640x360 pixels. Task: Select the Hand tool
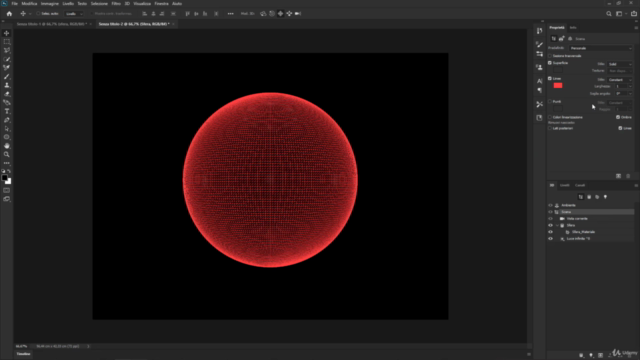pyautogui.click(x=7, y=146)
